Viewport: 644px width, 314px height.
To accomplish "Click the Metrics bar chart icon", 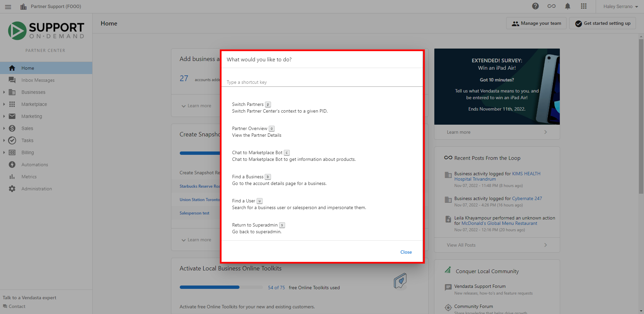I will (12, 177).
